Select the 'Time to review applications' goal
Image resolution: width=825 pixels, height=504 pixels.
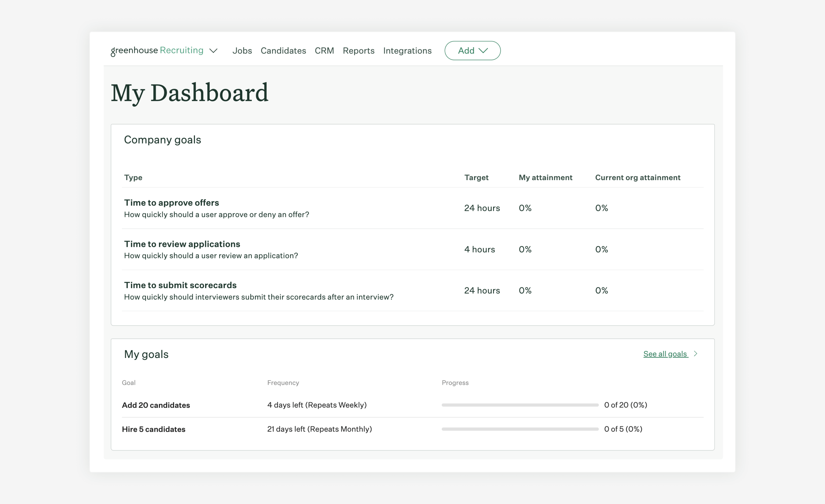[x=182, y=244]
